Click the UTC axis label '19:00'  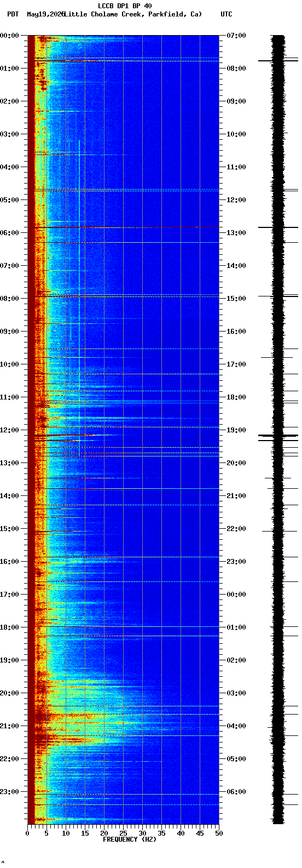[x=236, y=430]
